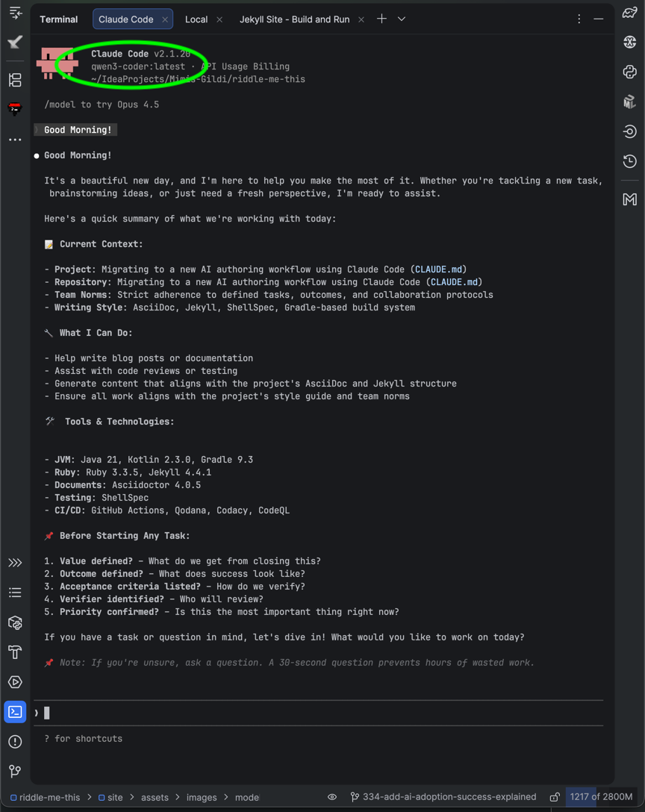Open the UML cube tool window

[629, 101]
